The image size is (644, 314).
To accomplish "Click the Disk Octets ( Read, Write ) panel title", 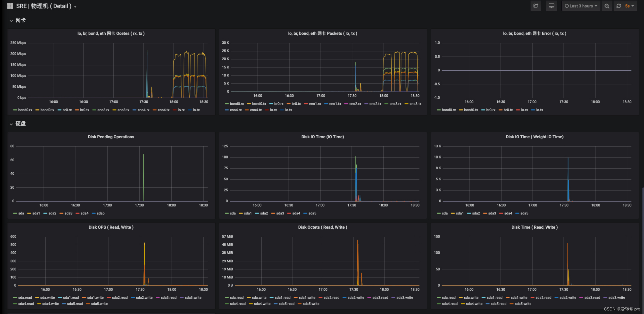I will click(323, 227).
